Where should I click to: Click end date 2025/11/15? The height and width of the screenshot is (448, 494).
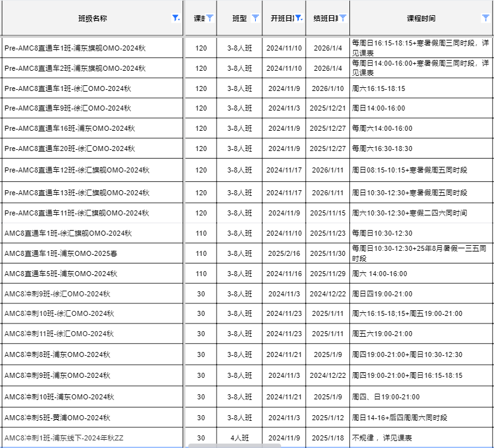tap(328, 213)
